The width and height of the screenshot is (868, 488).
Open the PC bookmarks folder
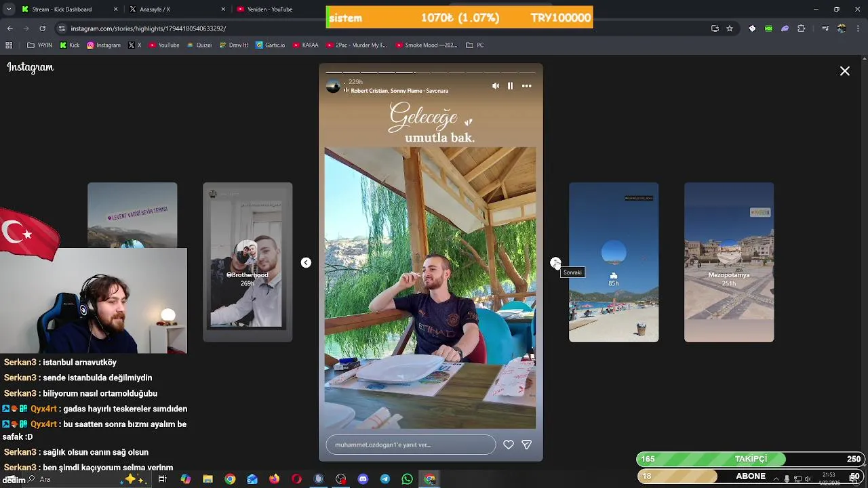point(475,45)
